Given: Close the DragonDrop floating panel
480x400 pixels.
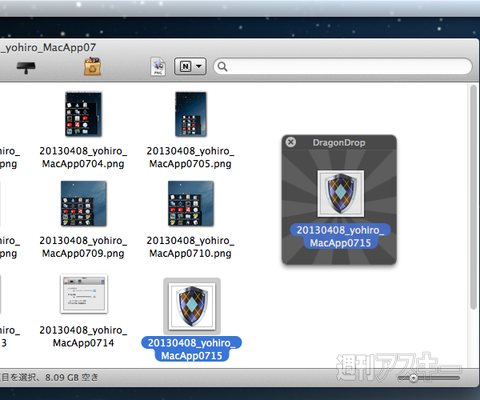Looking at the screenshot, I should click(x=291, y=142).
